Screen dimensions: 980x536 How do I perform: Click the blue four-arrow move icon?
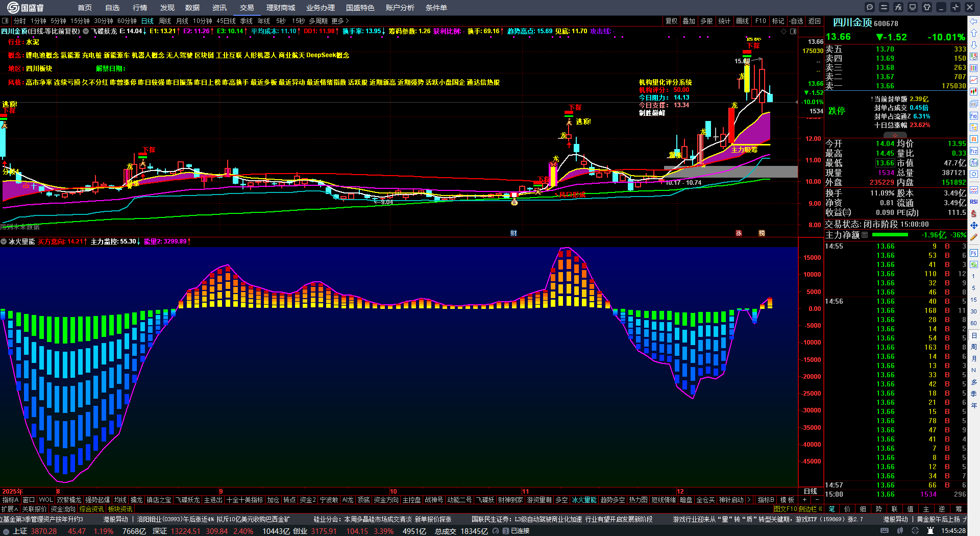click(x=974, y=225)
